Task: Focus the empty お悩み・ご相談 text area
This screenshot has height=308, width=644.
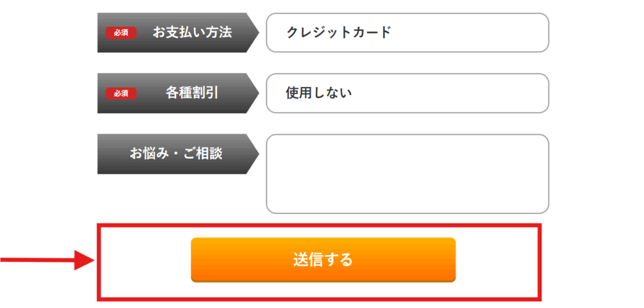Action: point(408,174)
